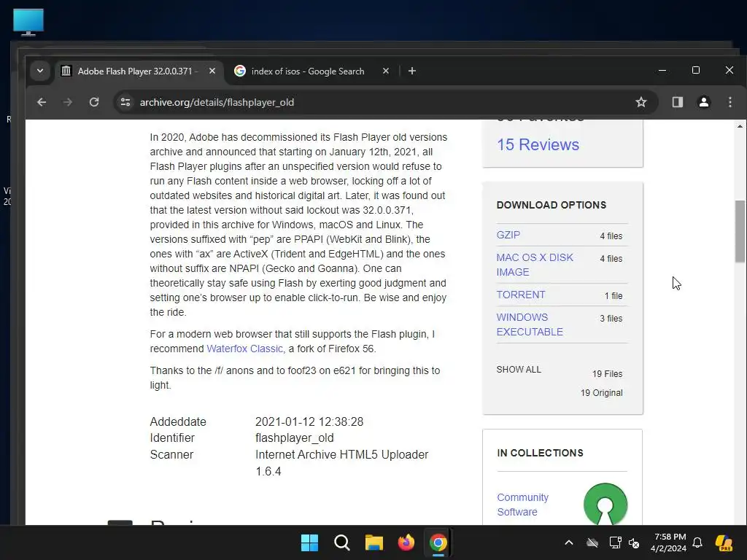The image size is (747, 560).
Task: Open a new tab with plus button
Action: [412, 71]
